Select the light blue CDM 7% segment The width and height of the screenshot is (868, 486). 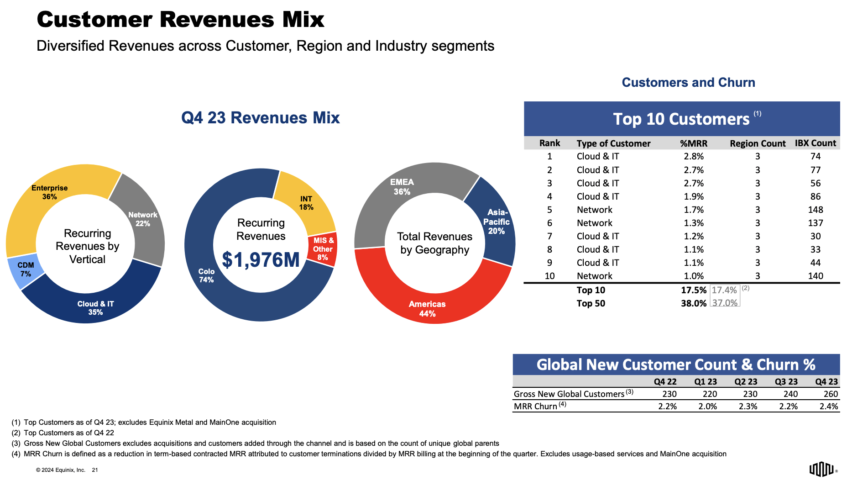[26, 269]
